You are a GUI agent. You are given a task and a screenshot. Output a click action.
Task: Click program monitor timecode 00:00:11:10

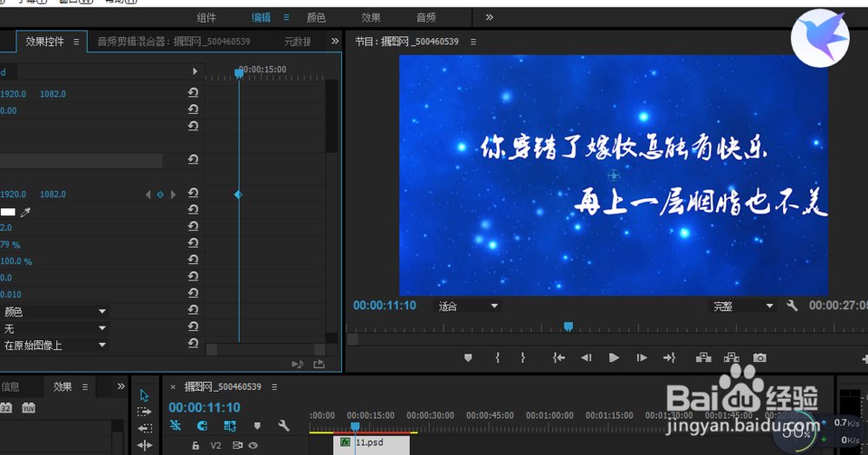pos(385,306)
